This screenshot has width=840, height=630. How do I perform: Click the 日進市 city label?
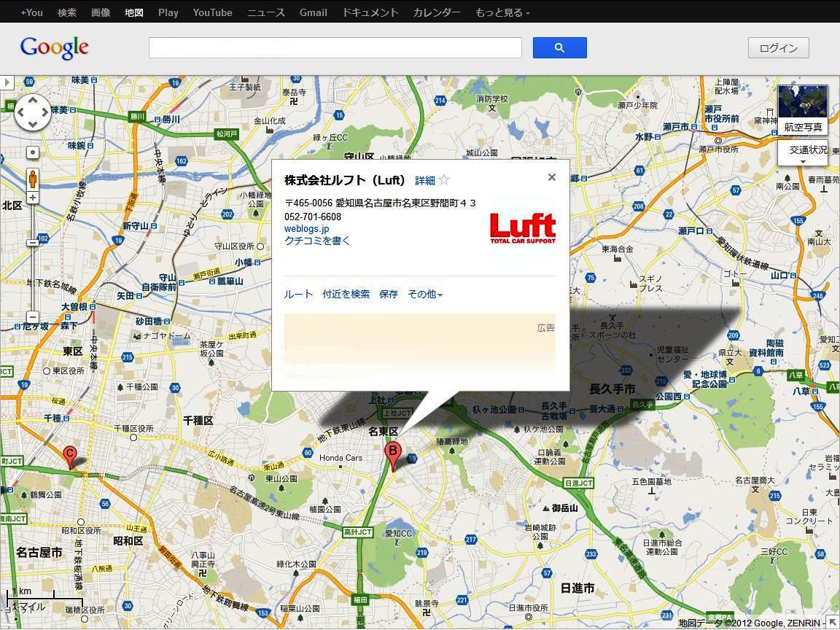[577, 588]
